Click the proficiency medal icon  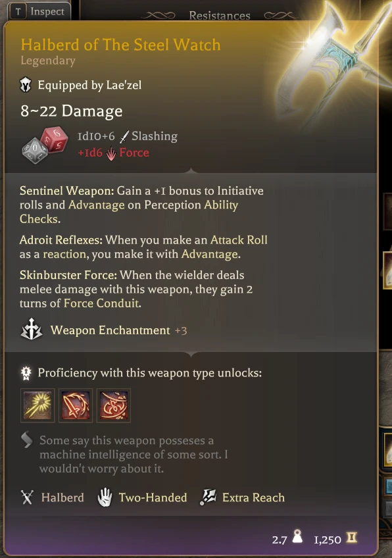(x=26, y=373)
